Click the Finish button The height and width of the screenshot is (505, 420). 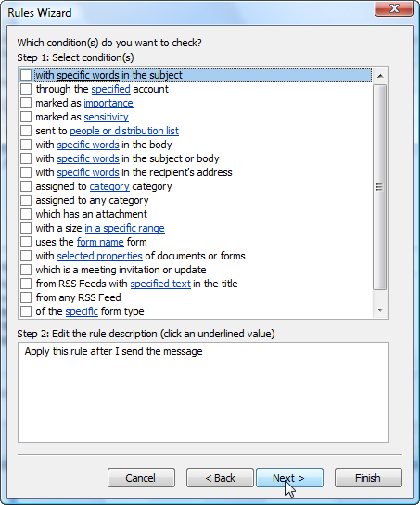tap(368, 478)
